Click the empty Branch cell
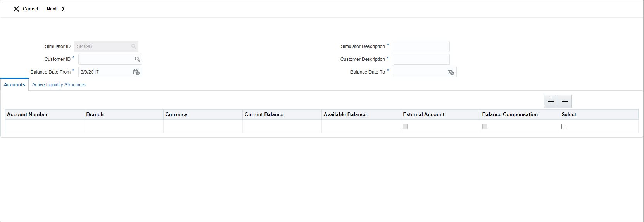Viewport: 644px width, 222px height. (x=124, y=126)
